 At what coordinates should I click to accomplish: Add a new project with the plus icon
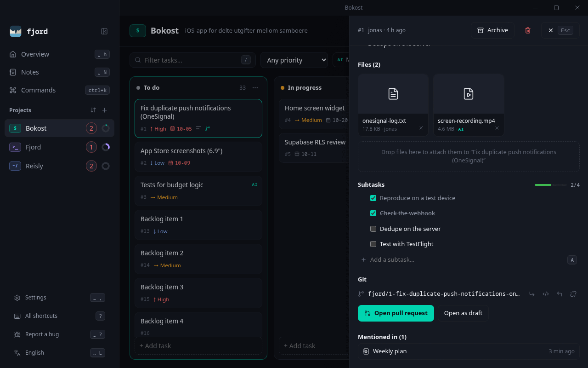[104, 110]
